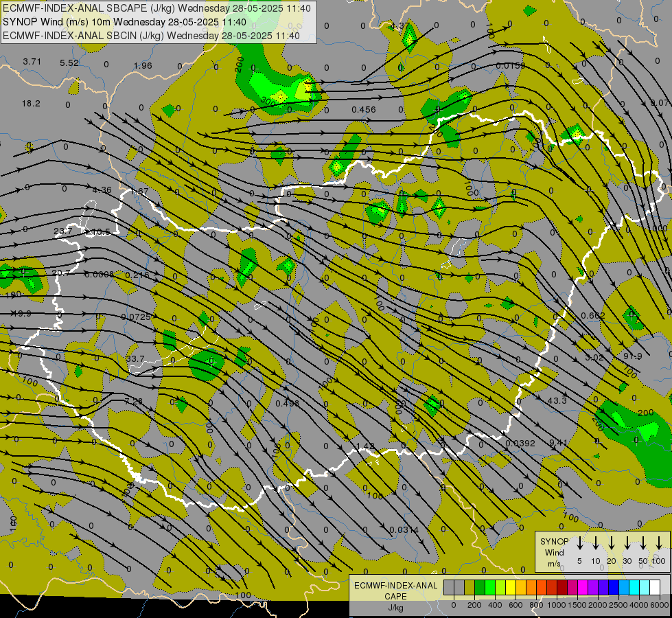Click the 10 m/s wind arrow in legend
The height and width of the screenshot is (618, 672).
click(595, 543)
